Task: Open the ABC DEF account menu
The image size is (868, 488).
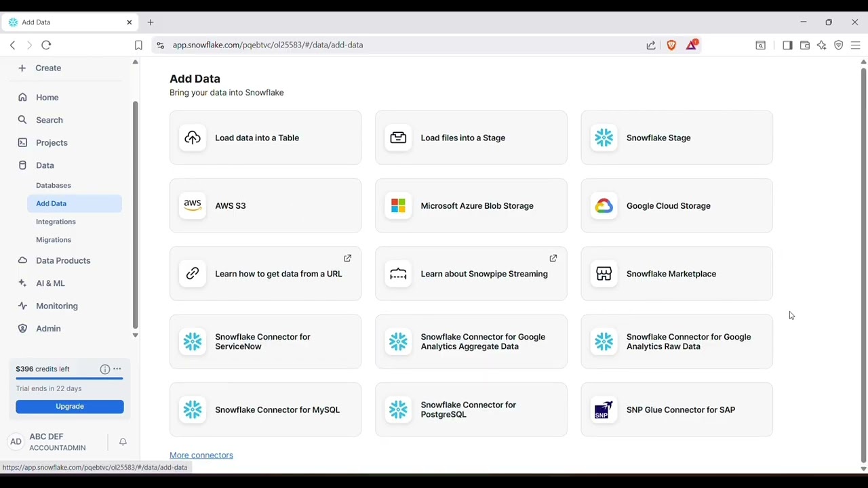Action: click(x=57, y=442)
